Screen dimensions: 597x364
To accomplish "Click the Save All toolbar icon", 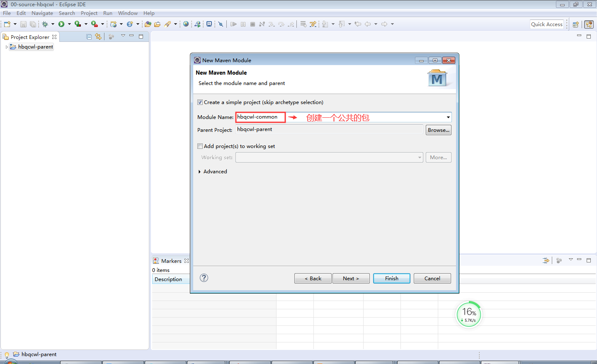I will click(33, 24).
